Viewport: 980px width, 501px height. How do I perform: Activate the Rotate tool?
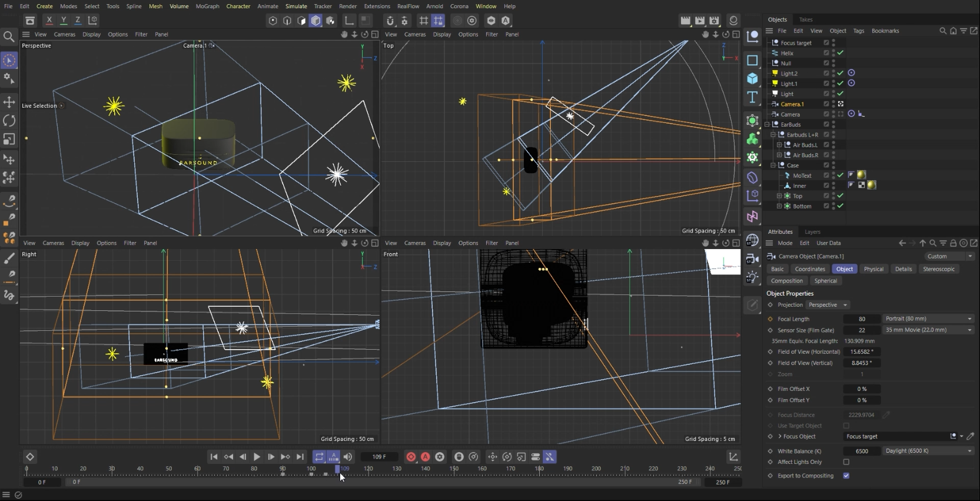pyautogui.click(x=9, y=120)
